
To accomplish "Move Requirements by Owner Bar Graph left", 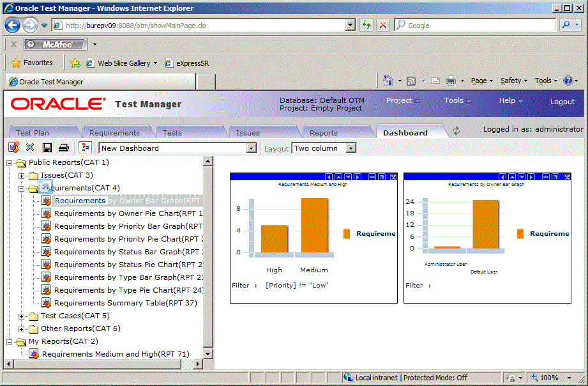I will point(502,177).
